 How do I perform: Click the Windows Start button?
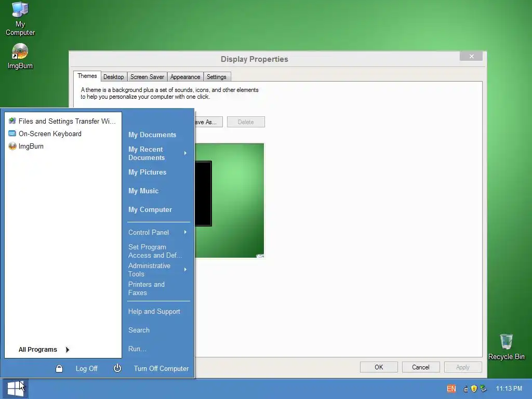pos(15,389)
